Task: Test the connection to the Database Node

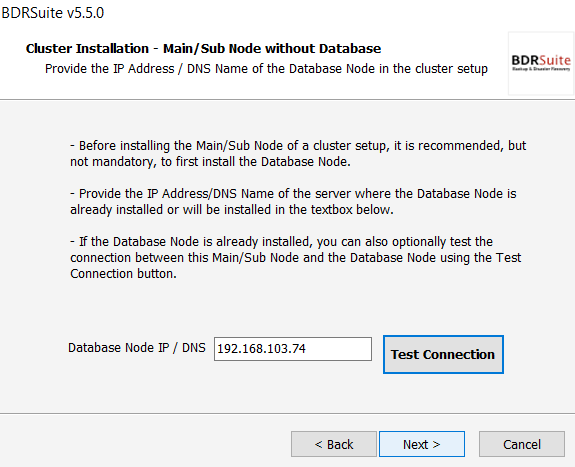Action: pyautogui.click(x=443, y=354)
